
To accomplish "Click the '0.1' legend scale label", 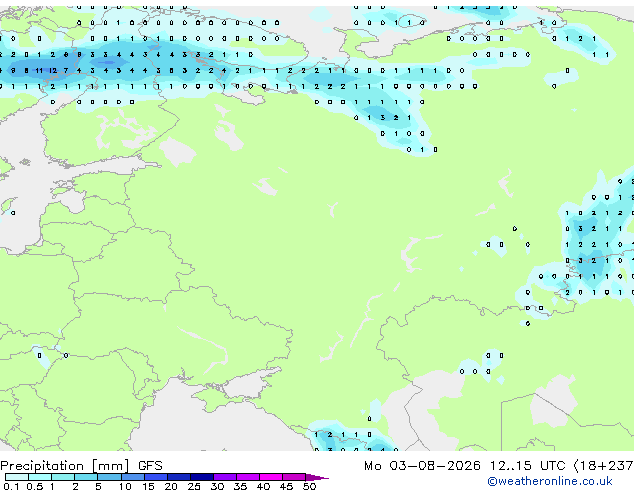I will 11,486.
